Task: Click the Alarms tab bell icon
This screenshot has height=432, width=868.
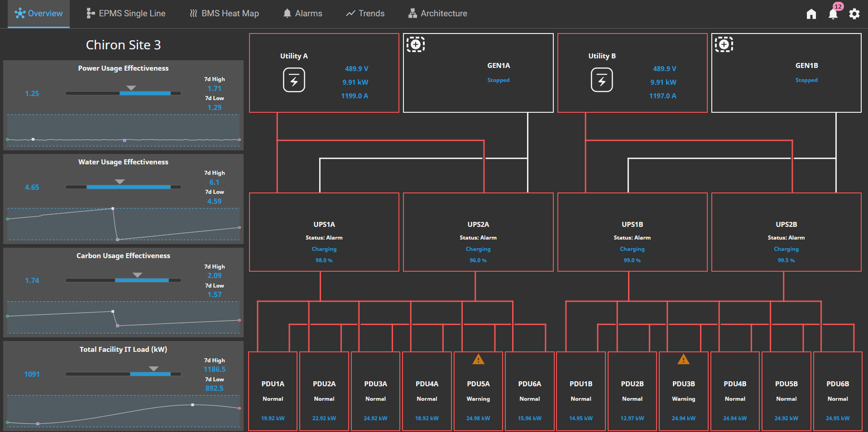Action: 287,14
